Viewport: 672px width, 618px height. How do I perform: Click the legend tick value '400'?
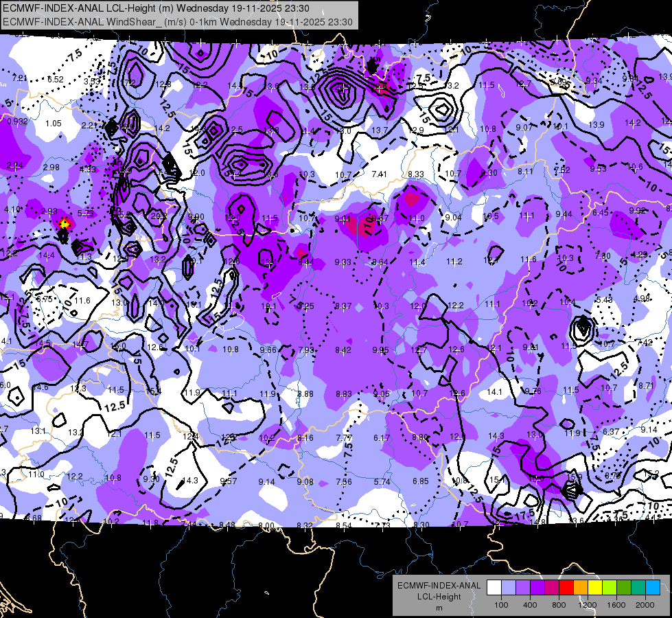tap(530, 605)
